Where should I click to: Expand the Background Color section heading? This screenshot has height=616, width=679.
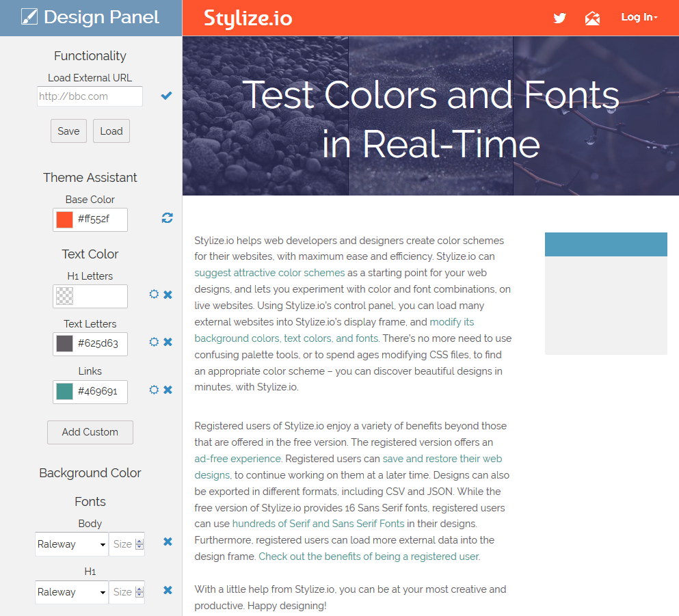pos(90,472)
